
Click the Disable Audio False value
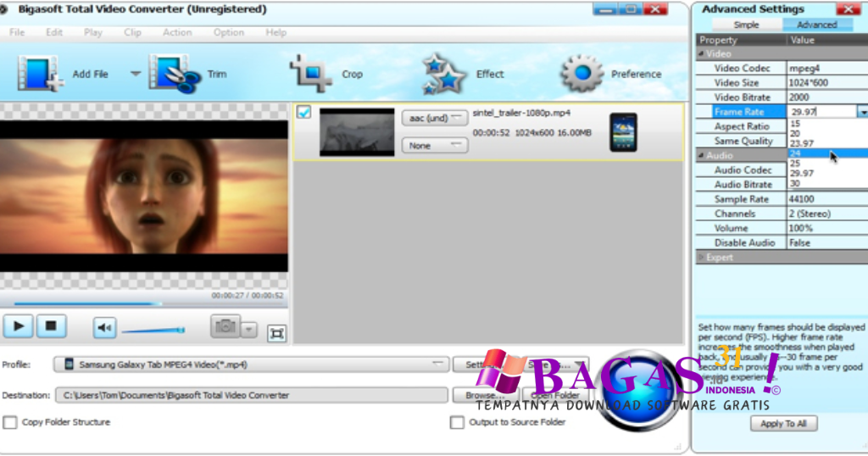[x=827, y=243]
